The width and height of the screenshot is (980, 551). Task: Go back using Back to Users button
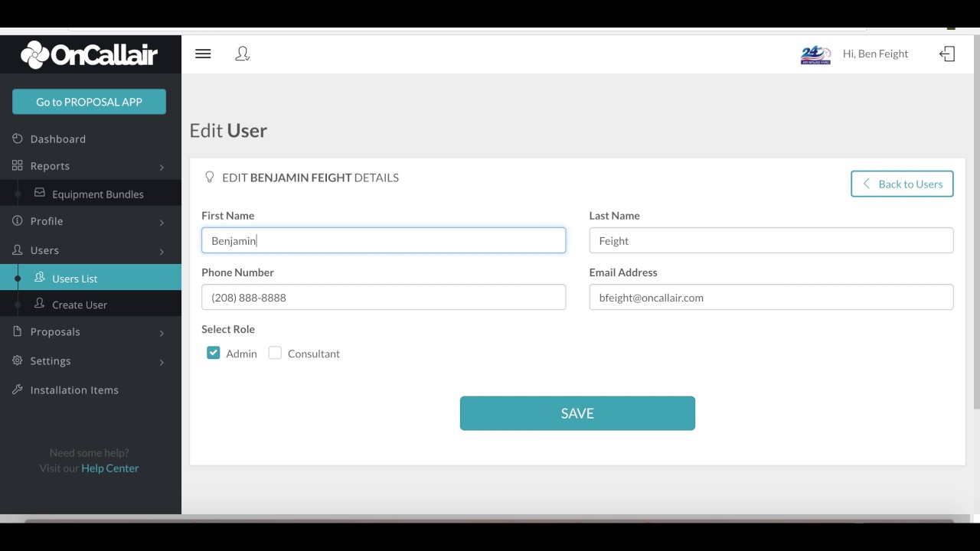point(902,184)
